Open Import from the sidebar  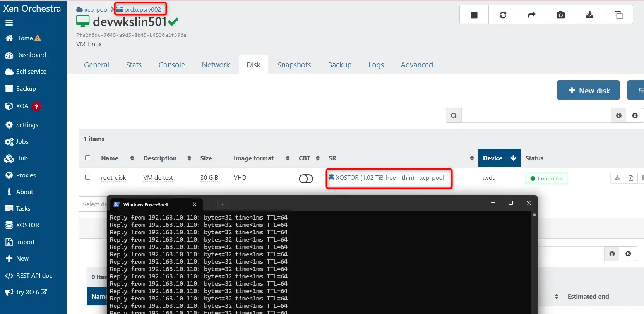[x=20, y=242]
